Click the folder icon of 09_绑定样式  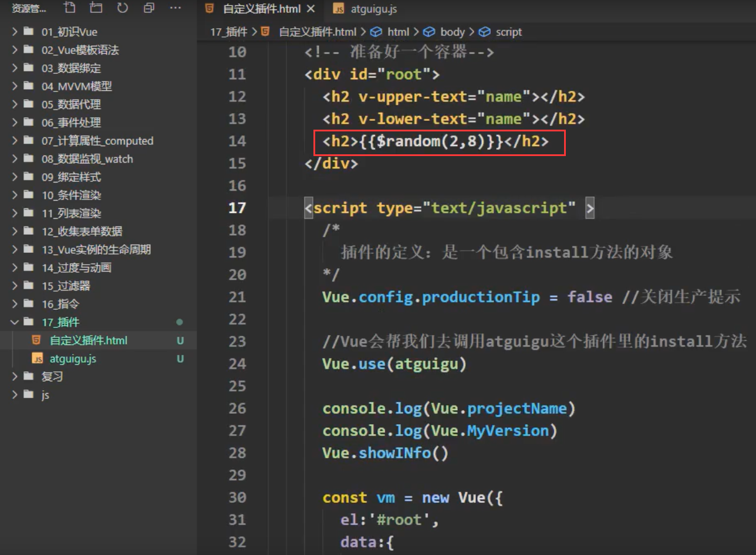tap(29, 177)
